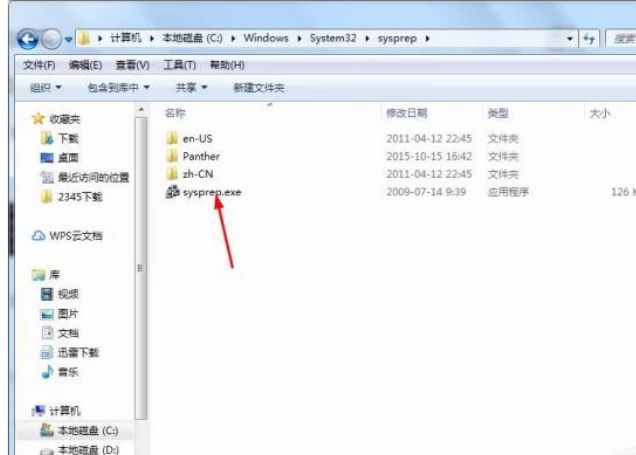This screenshot has width=636, height=455.
Task: Open the address bar history dropdown arrow
Action: [x=569, y=39]
